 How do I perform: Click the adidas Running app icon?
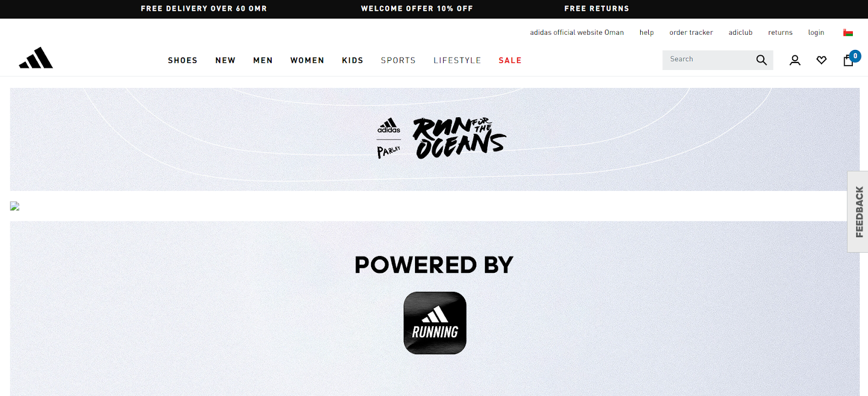(x=435, y=323)
